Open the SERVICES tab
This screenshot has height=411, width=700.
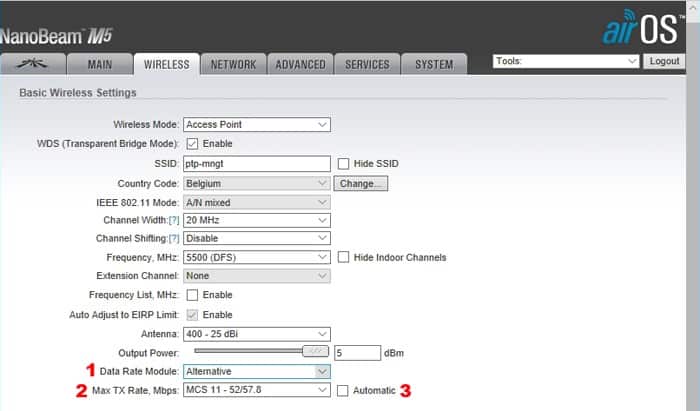[367, 64]
